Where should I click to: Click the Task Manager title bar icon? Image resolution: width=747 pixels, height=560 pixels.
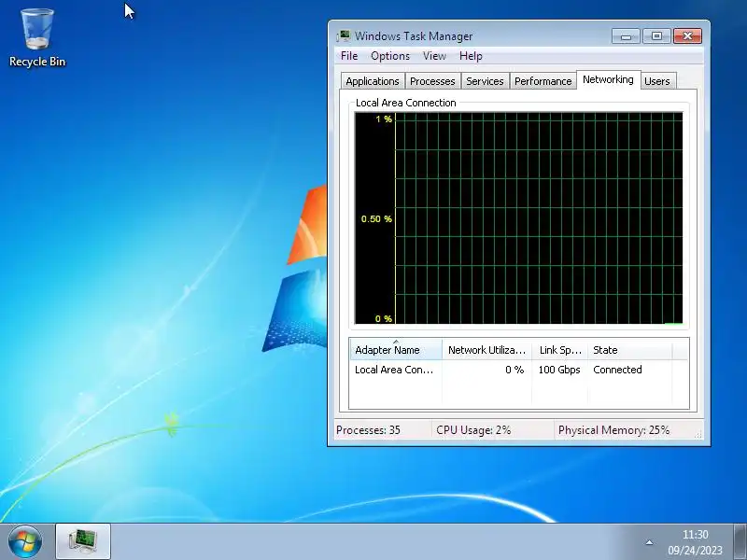(343, 36)
